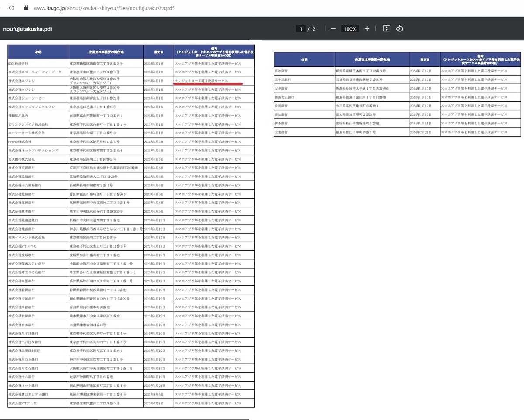Select the 香川銀行 cell
This screenshot has width=524, height=420.
coord(304,106)
